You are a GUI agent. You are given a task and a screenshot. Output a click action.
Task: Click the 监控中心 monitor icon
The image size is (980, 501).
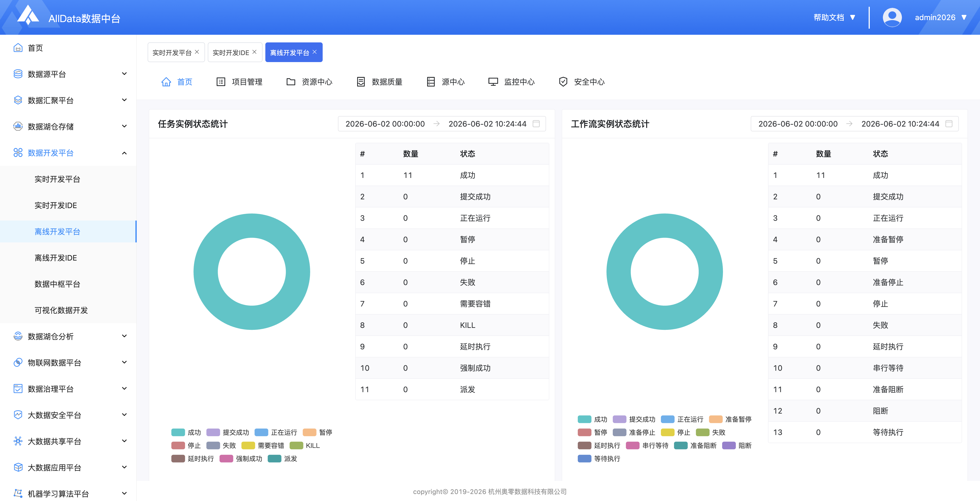(493, 82)
